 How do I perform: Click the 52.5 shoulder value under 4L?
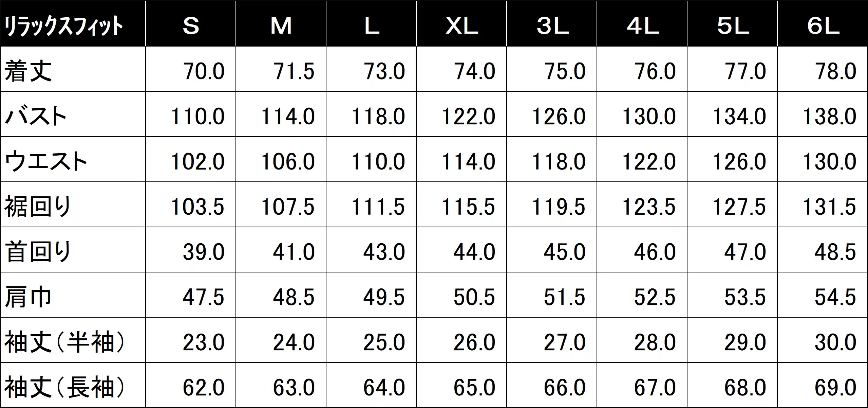[642, 295]
